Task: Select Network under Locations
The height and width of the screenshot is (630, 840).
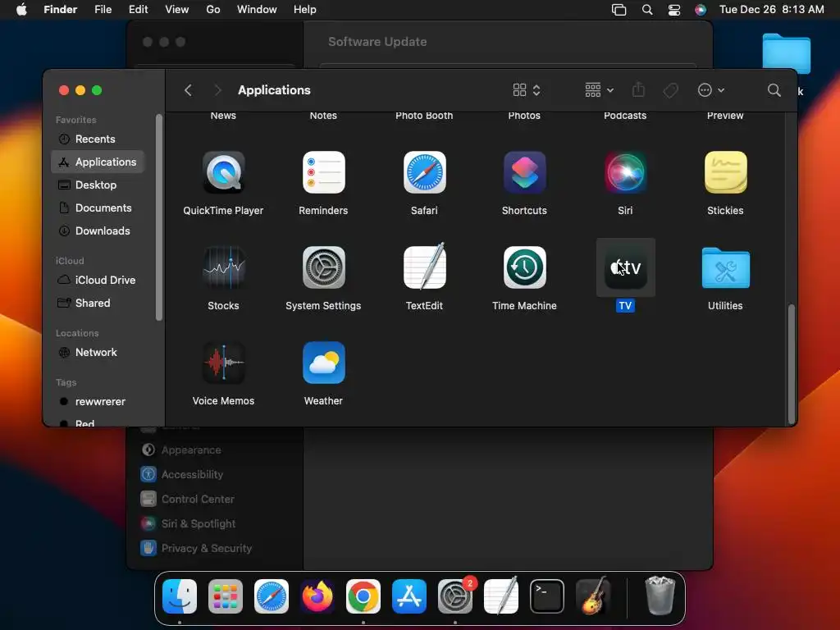Action: [x=98, y=353]
